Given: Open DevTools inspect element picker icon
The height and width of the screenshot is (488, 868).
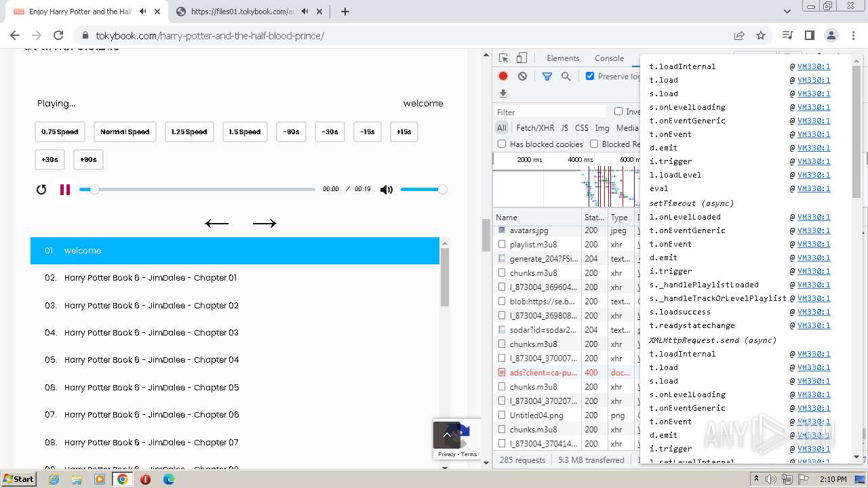Looking at the screenshot, I should (x=503, y=58).
